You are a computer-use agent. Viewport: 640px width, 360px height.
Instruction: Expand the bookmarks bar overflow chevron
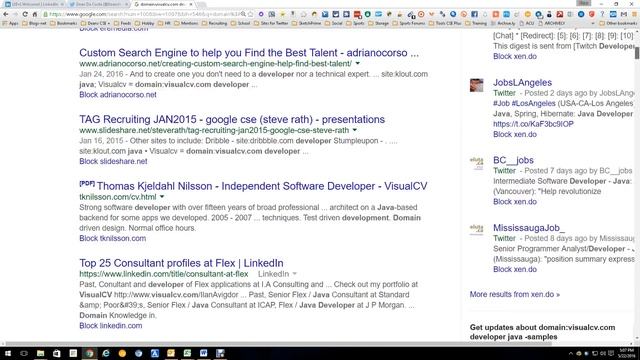point(593,23)
